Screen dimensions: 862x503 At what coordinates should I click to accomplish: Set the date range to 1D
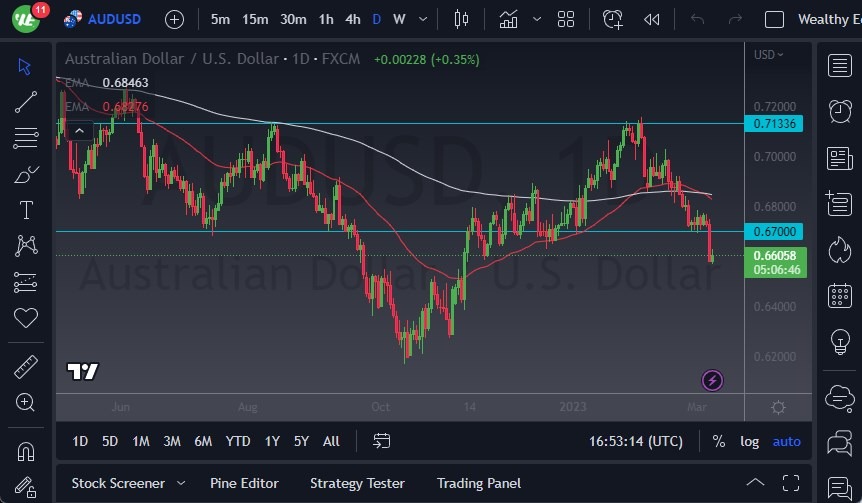[80, 441]
